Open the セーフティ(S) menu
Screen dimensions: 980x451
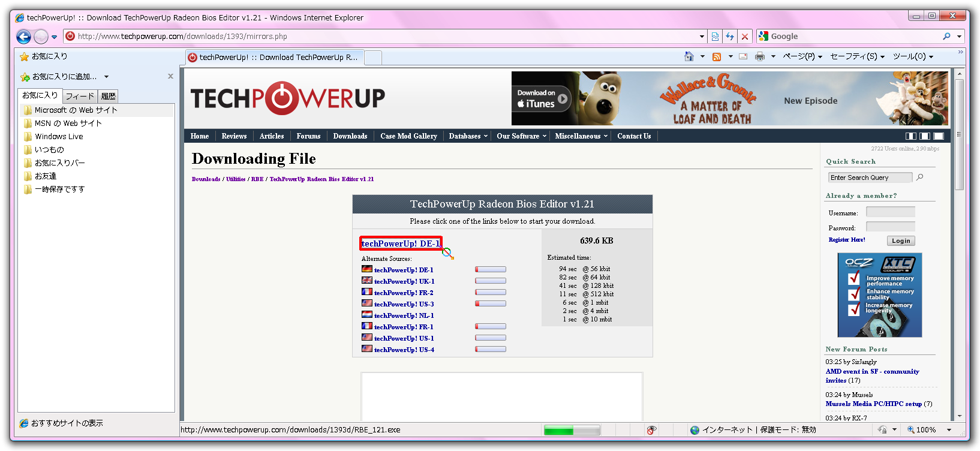857,56
